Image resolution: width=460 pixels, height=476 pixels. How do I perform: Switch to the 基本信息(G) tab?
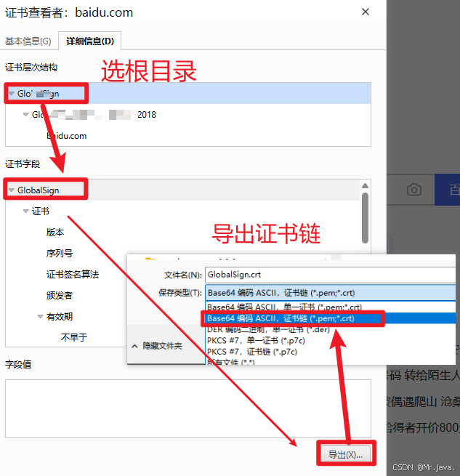pyautogui.click(x=28, y=41)
